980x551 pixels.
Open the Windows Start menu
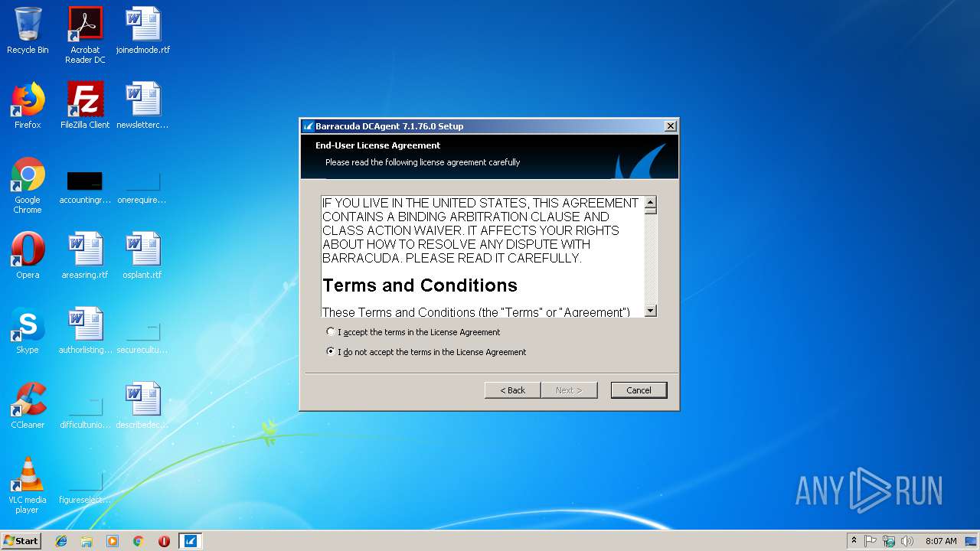pos(21,541)
